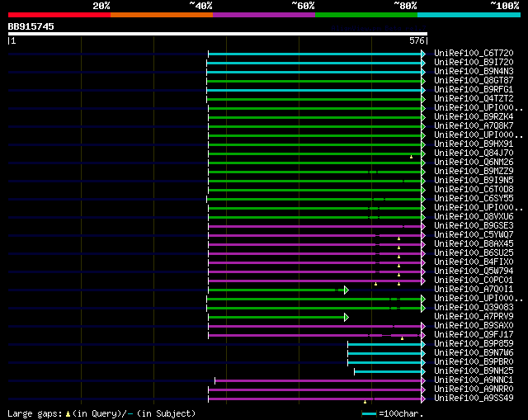Click the yellow gap marker under UniRef100_A9SS49
The width and height of the screenshot is (528, 420).
[365, 402]
